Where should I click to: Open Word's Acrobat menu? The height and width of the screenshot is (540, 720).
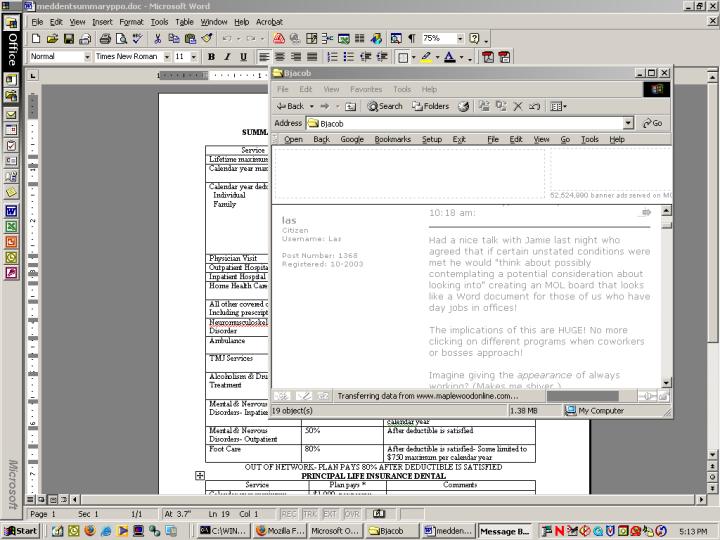pyautogui.click(x=269, y=22)
